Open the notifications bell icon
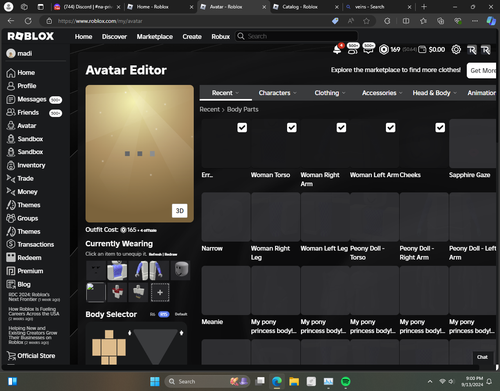The width and height of the screenshot is (500, 391). (x=337, y=50)
